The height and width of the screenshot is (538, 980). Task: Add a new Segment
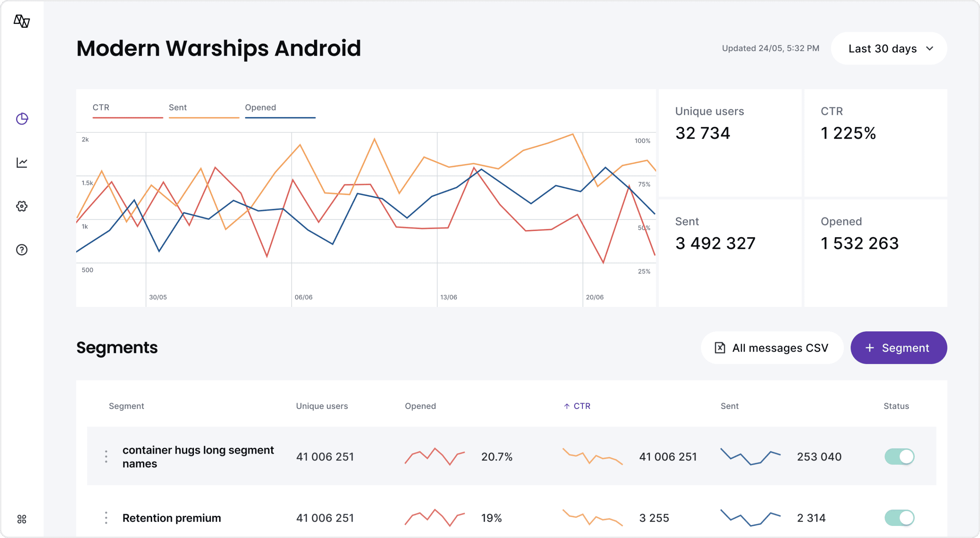click(x=899, y=348)
